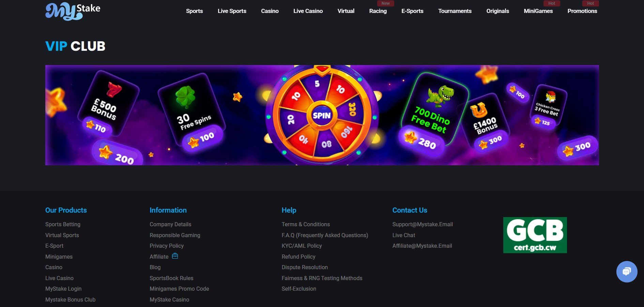Screen dimensions: 644x307
Task: Click the Support@Mystake.Email link
Action: 423,224
